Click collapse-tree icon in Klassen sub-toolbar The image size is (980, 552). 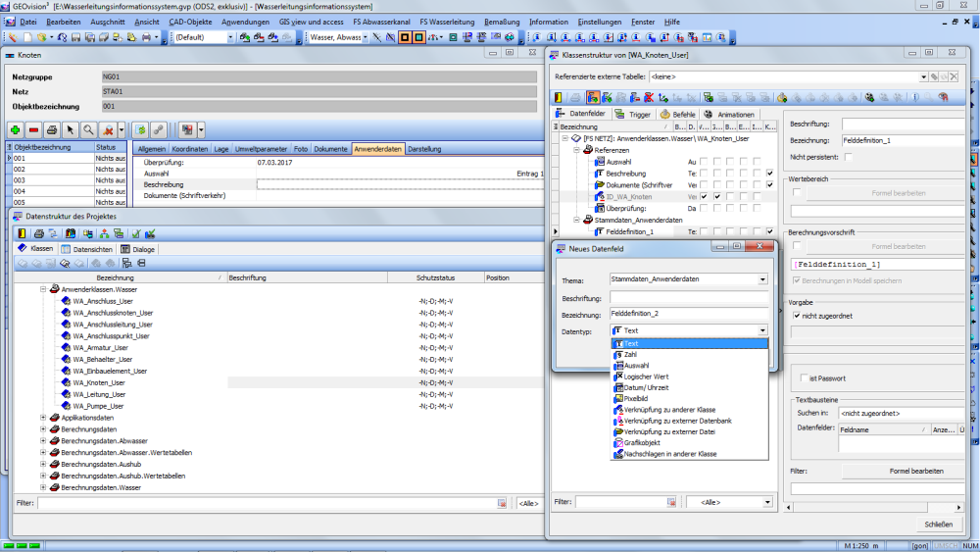coord(141,263)
